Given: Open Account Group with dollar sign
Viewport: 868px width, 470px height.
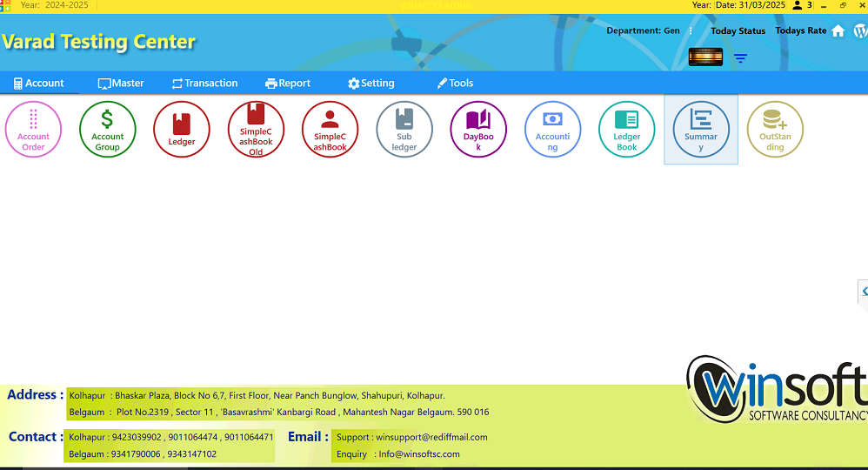Looking at the screenshot, I should pos(107,129).
